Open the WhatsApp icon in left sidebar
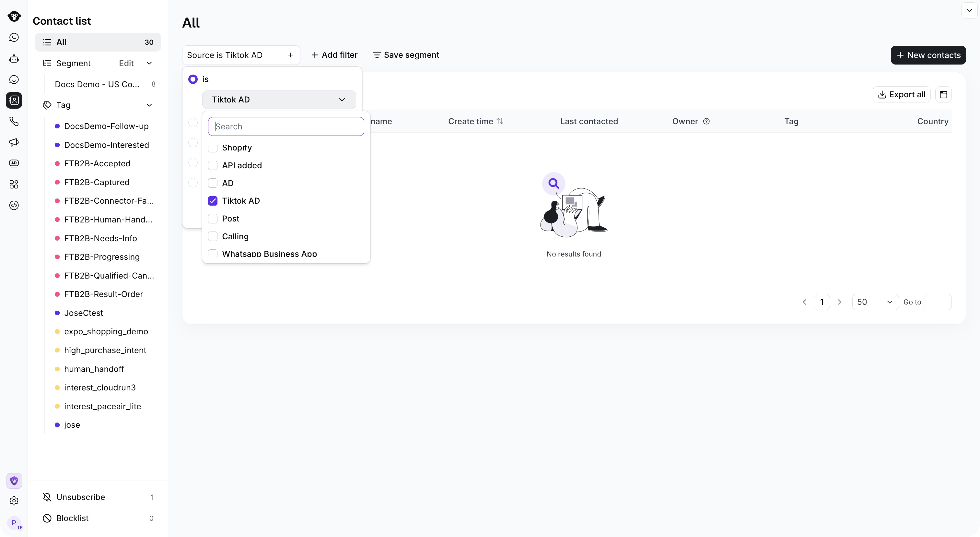Viewport: 980px width, 537px height. pos(14,37)
